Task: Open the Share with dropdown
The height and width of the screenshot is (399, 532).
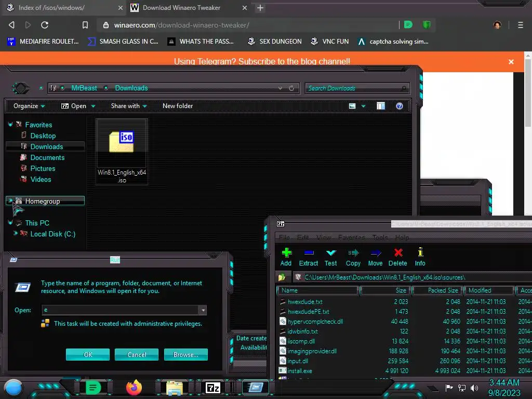Action: tap(129, 106)
